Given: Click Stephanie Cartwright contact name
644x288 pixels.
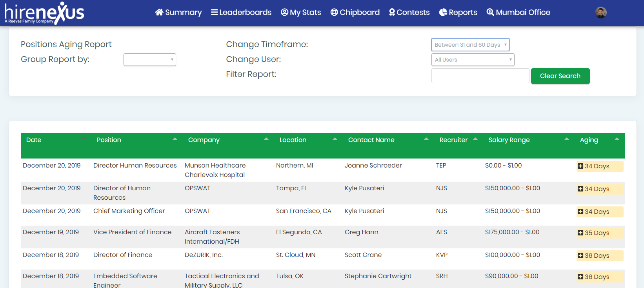Looking at the screenshot, I should coord(378,276).
